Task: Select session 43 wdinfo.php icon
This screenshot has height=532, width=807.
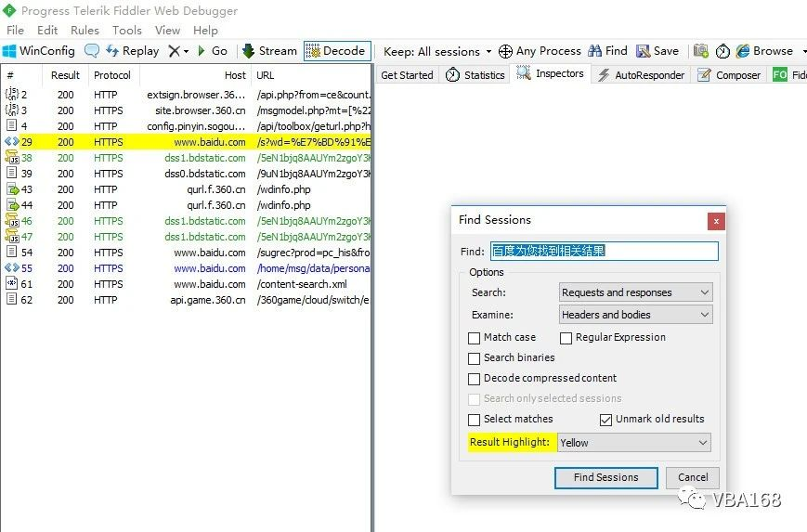Action: [12, 188]
